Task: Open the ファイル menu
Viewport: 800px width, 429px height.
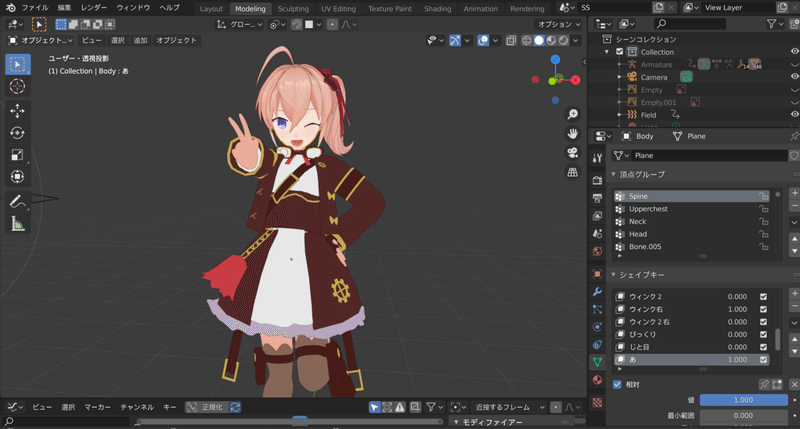Action: click(x=35, y=8)
